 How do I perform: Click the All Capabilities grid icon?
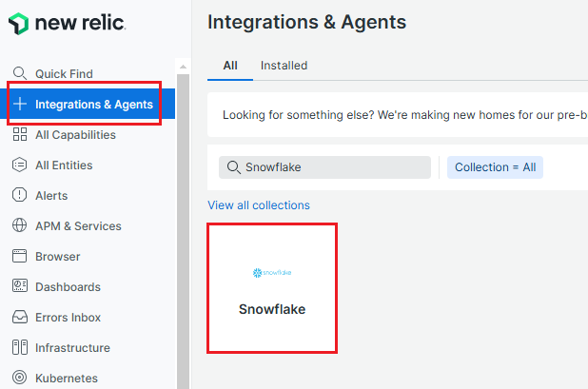(19, 135)
